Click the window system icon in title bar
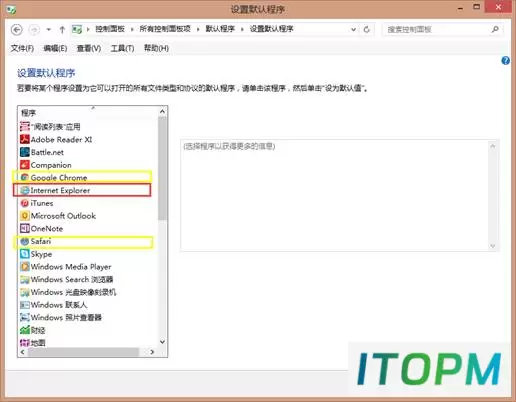This screenshot has width=516, height=402. click(11, 9)
